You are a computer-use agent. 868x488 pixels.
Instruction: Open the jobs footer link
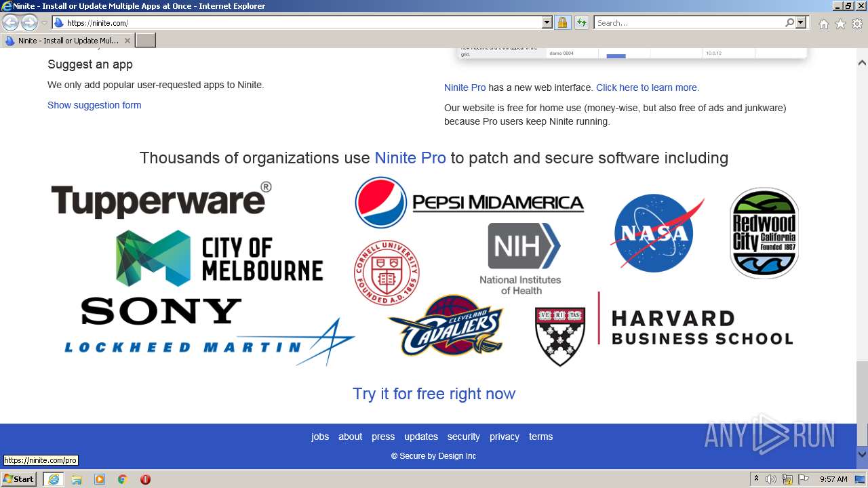tap(320, 436)
